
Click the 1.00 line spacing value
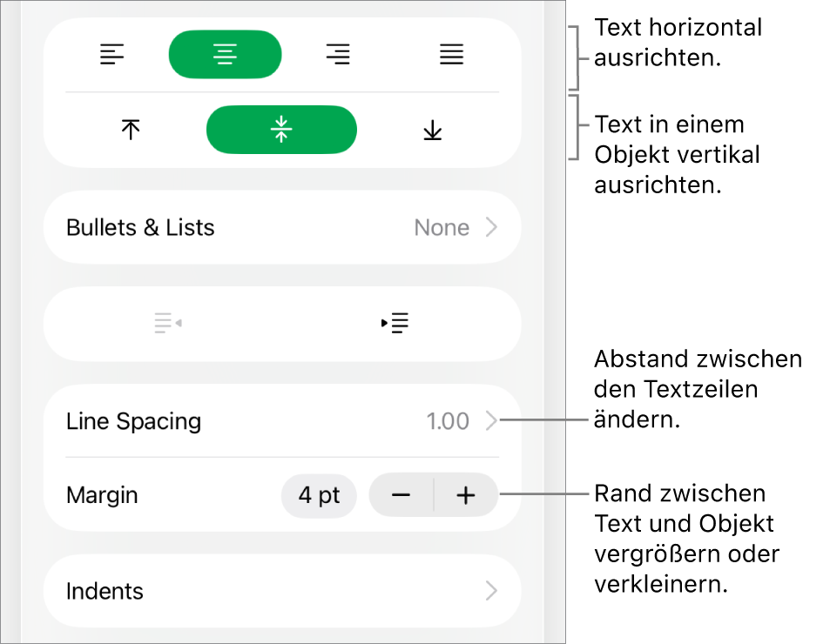point(448,421)
